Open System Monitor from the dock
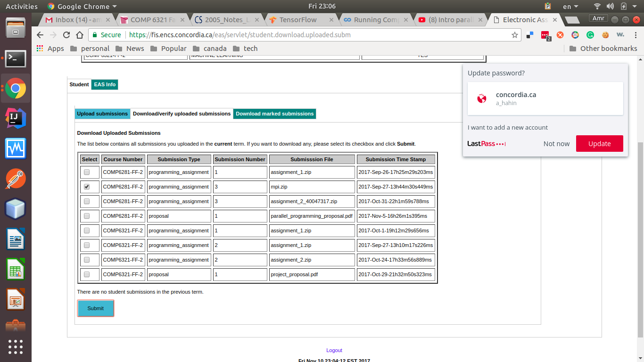The image size is (644, 362). tap(16, 148)
